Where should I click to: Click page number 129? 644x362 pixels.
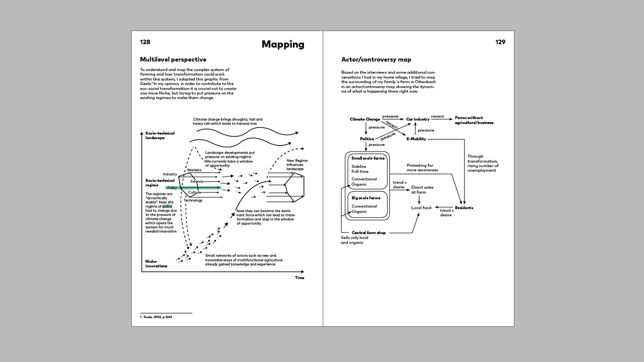tap(500, 42)
